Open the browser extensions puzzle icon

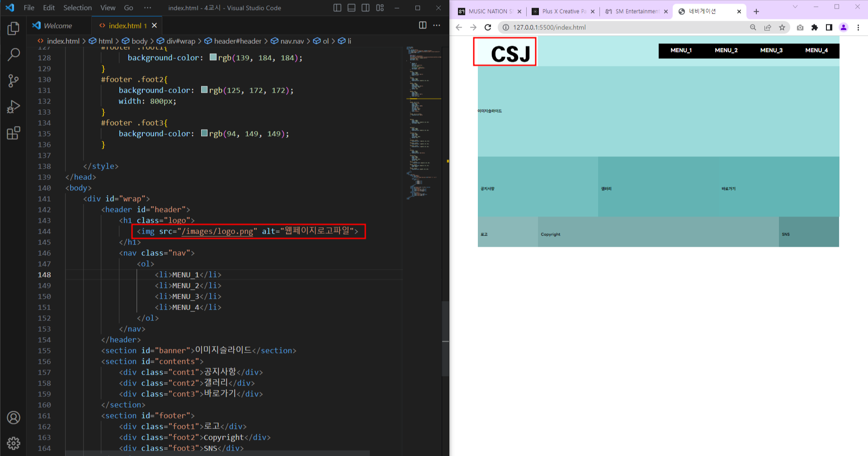coord(815,28)
